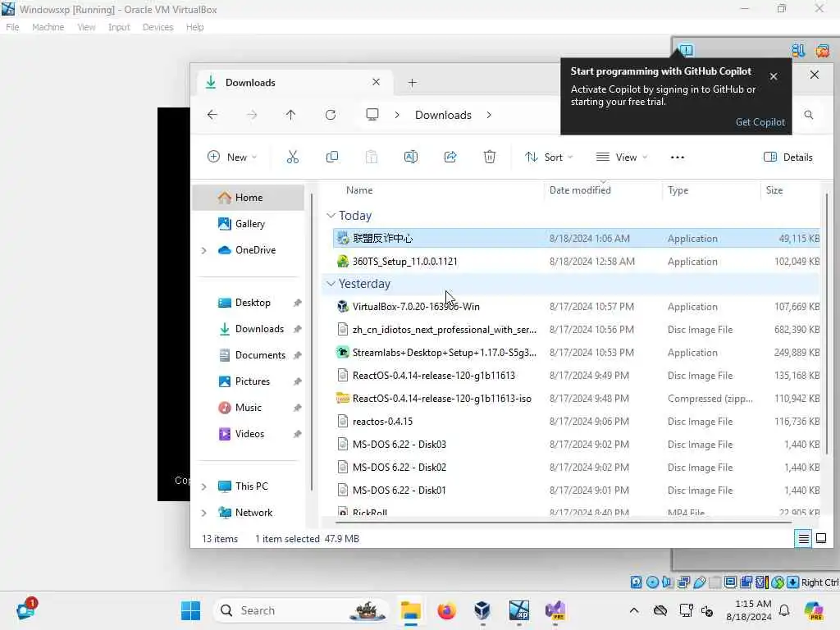Screen dimensions: 840x630
Task: Open the Sort dropdown
Action: (x=549, y=157)
